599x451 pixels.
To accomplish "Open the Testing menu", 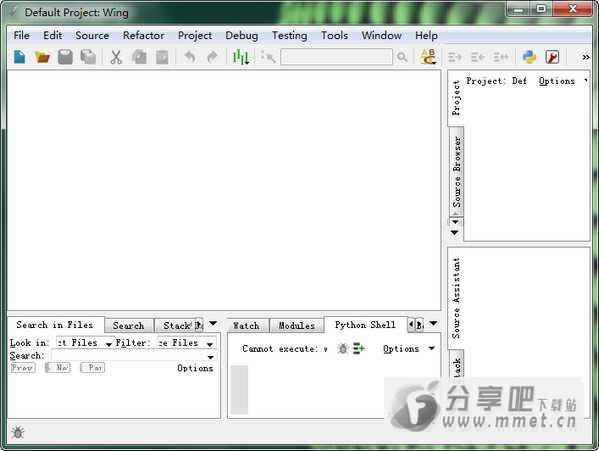I will [x=290, y=36].
